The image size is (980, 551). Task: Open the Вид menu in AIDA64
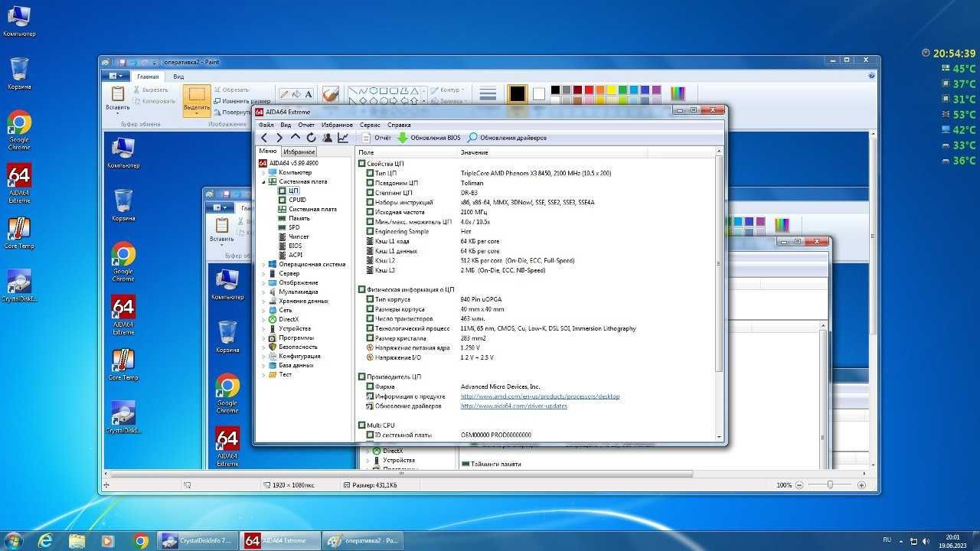(286, 125)
